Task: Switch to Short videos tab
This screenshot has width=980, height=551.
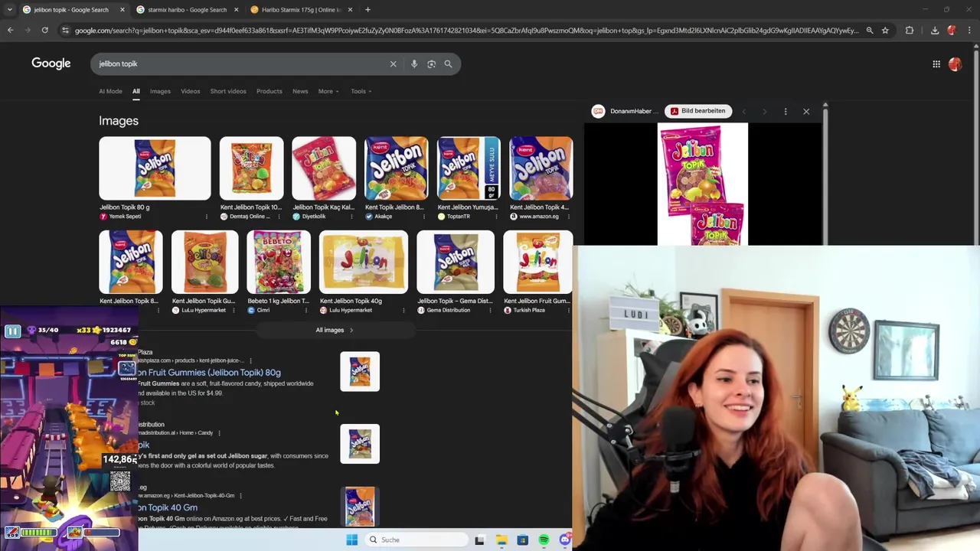Action: [x=228, y=92]
